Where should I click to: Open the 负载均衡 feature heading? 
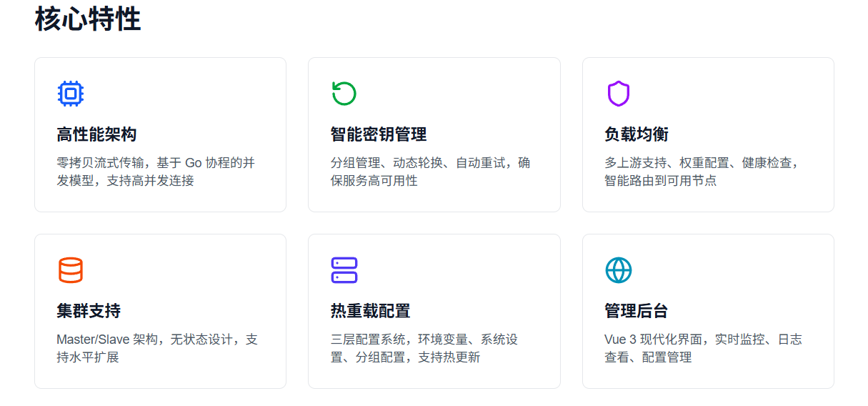(x=636, y=134)
